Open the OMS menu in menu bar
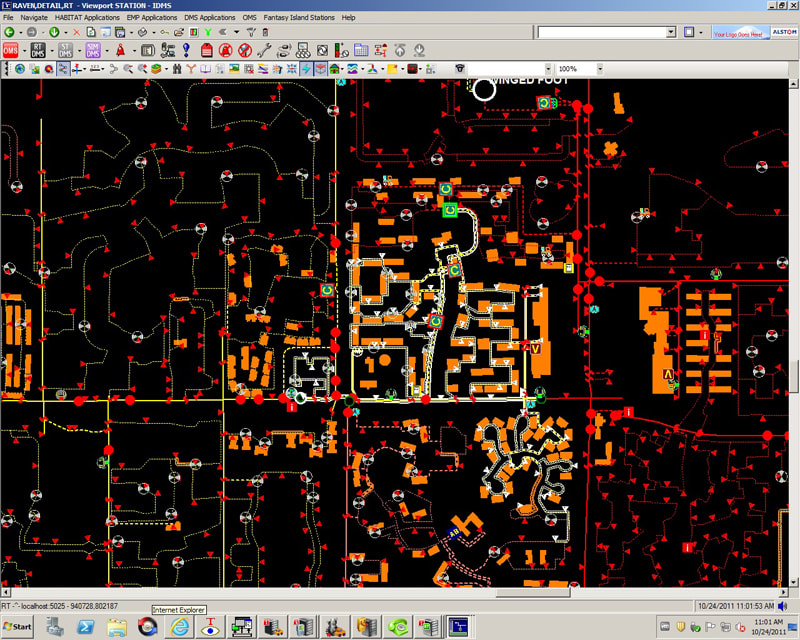Image resolution: width=800 pixels, height=640 pixels. [x=249, y=17]
